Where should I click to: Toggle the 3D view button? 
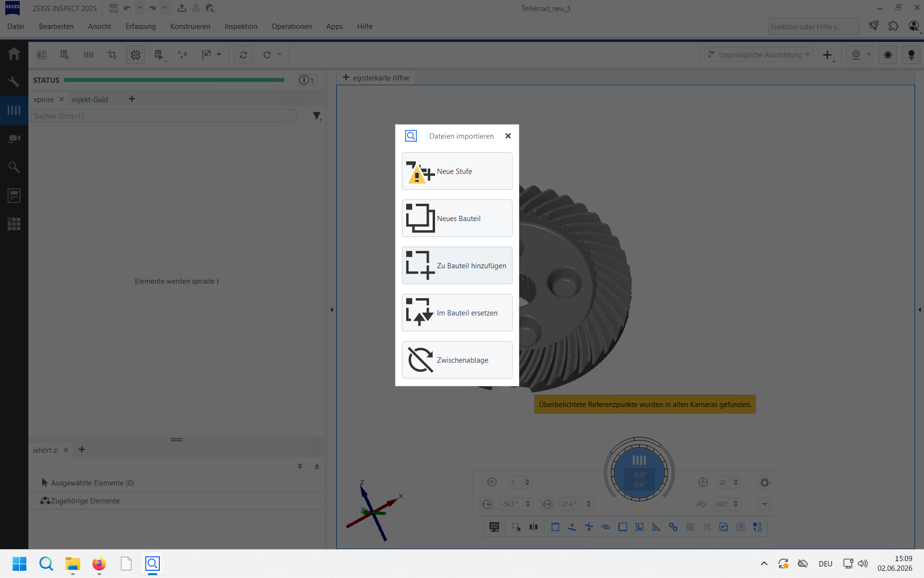pyautogui.click(x=494, y=527)
